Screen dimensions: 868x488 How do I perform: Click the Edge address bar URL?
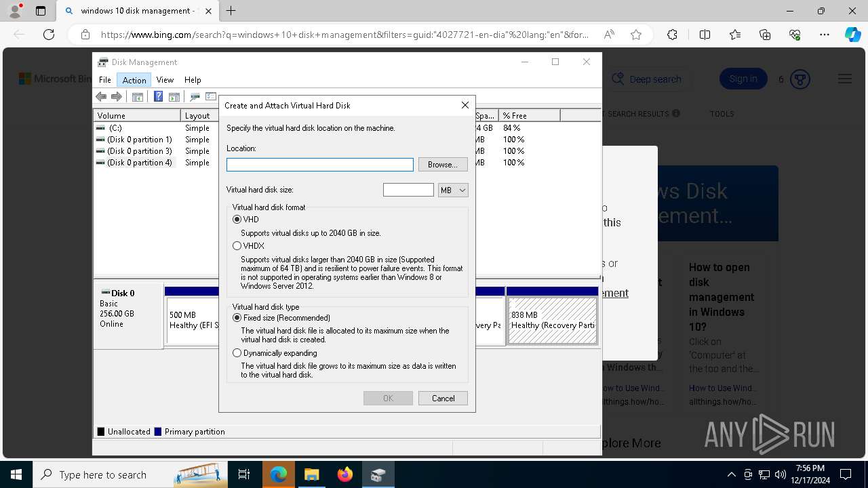[344, 35]
